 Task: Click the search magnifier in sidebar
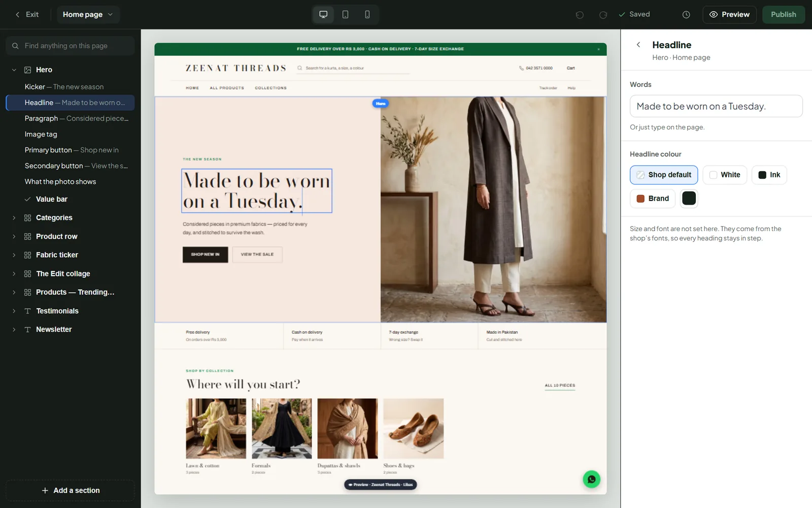(15, 46)
